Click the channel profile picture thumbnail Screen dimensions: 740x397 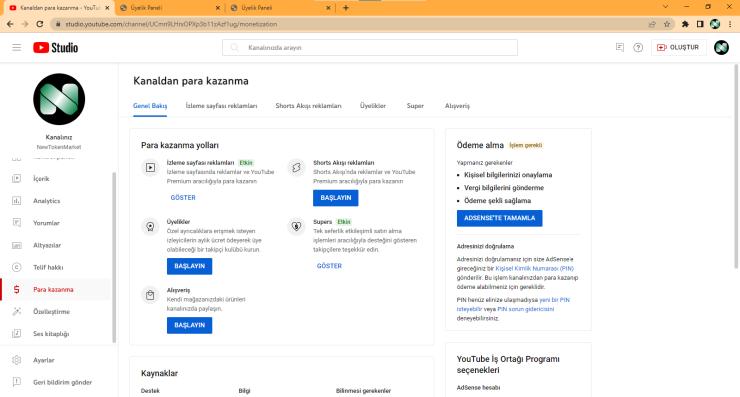(59, 99)
